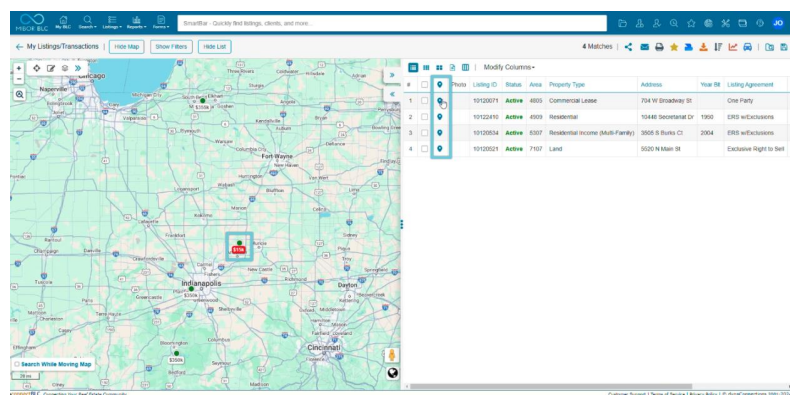Click the Hide List button

tap(215, 47)
